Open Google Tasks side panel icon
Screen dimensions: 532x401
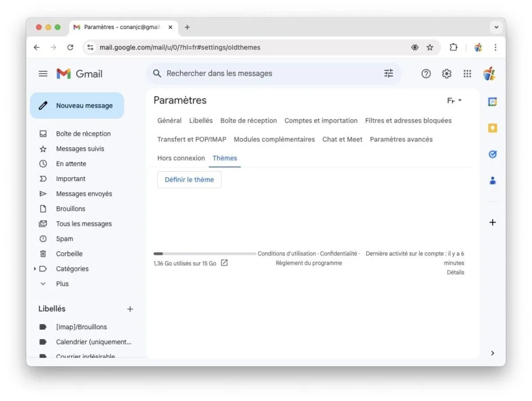(493, 154)
